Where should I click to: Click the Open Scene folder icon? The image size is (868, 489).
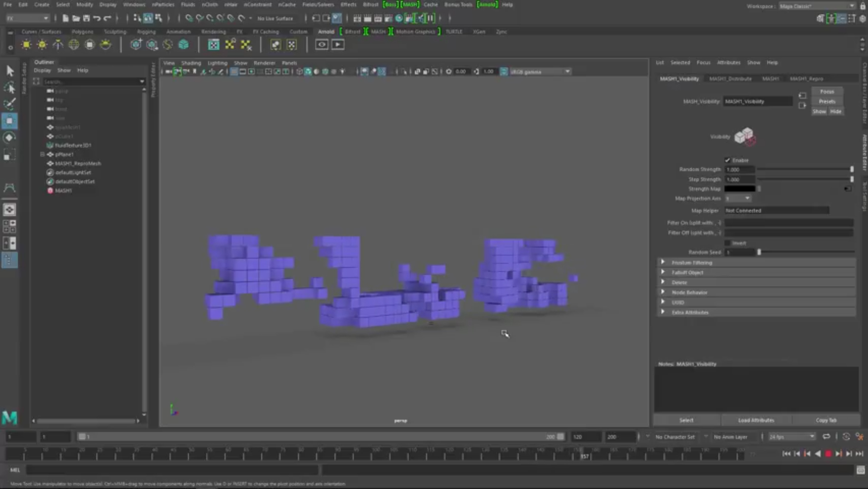[76, 18]
